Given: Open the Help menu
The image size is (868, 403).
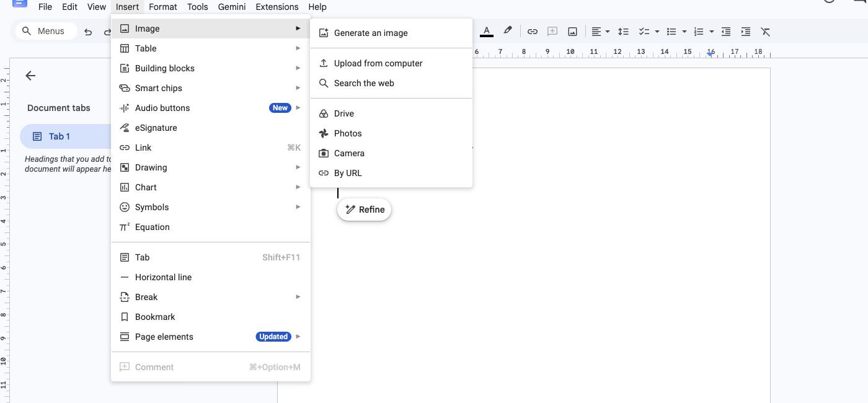Looking at the screenshot, I should click(x=317, y=7).
